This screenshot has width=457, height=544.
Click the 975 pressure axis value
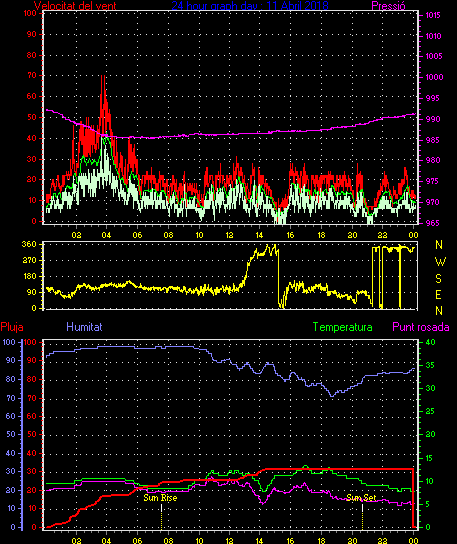click(432, 181)
